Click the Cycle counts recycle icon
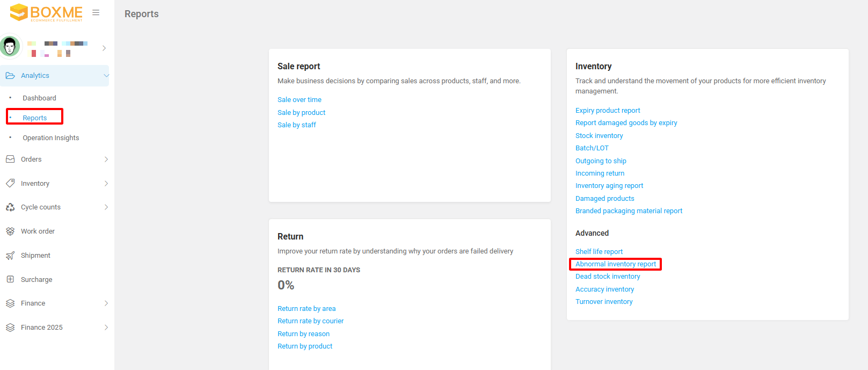Viewport: 868px width, 370px height. coord(10,207)
